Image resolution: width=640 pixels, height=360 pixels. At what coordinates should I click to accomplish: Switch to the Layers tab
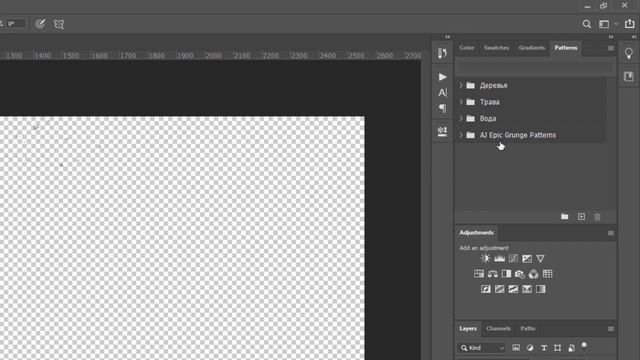coord(468,329)
